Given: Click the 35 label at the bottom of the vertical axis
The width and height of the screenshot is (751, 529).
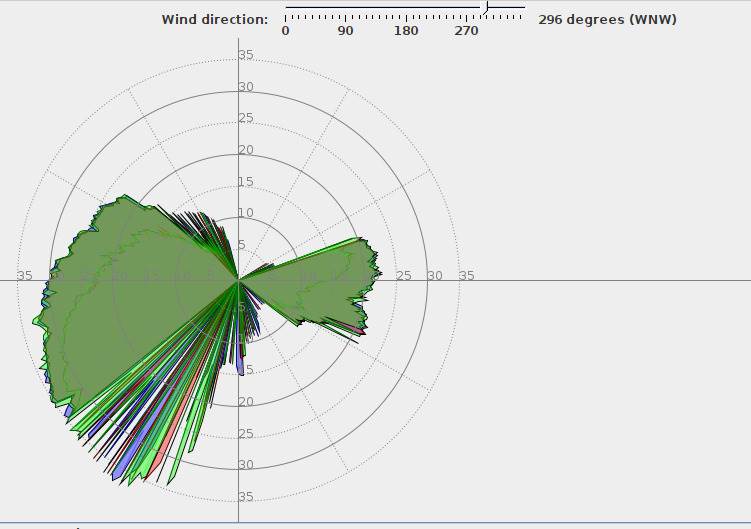Looking at the screenshot, I should point(246,497).
